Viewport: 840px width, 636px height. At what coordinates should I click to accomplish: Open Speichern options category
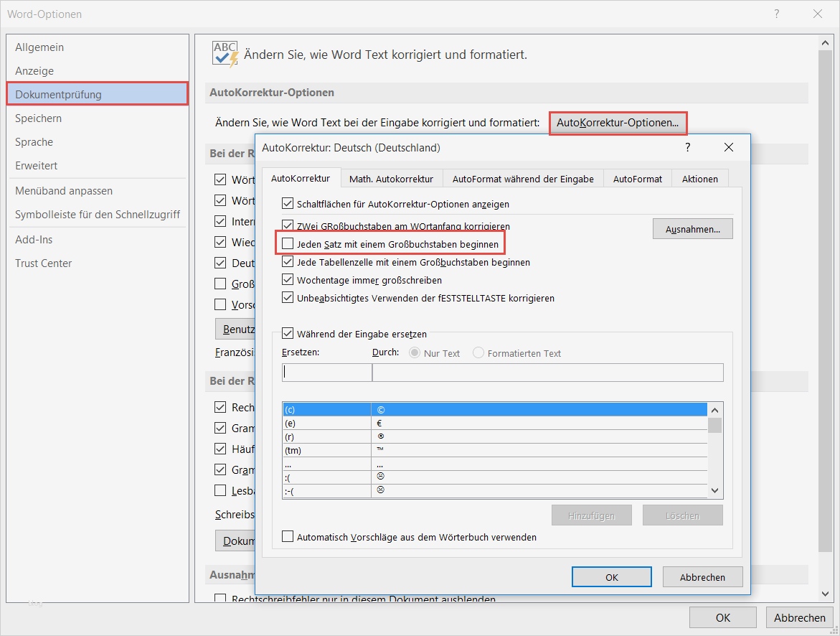(x=98, y=118)
